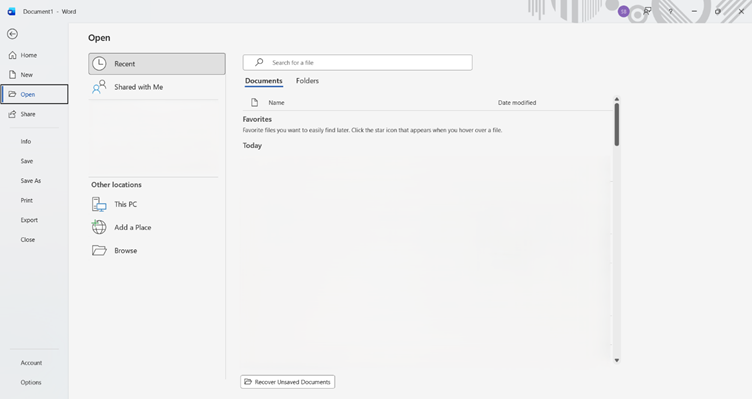
Task: Click in the Search for a file box
Action: tap(357, 62)
